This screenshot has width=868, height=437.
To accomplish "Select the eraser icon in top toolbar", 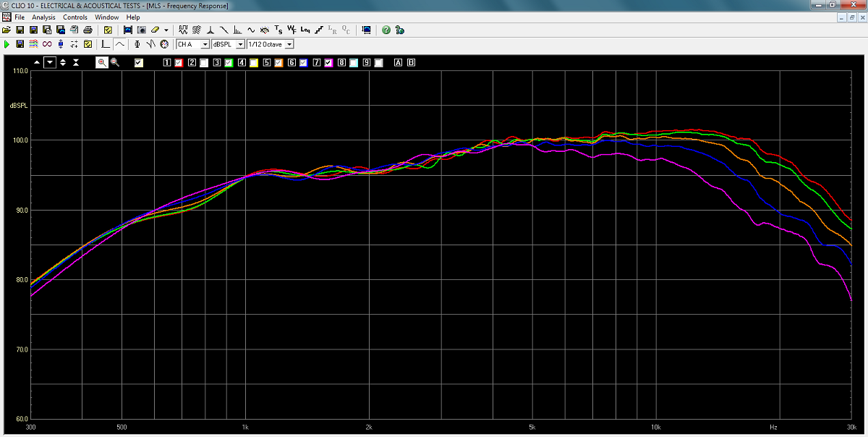I will pos(155,30).
